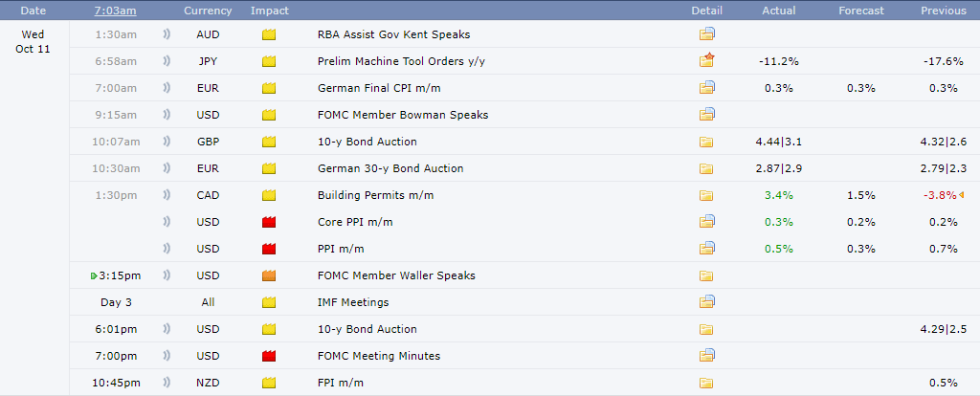Open the PPI m/m event name
980x396 pixels.
click(x=341, y=249)
